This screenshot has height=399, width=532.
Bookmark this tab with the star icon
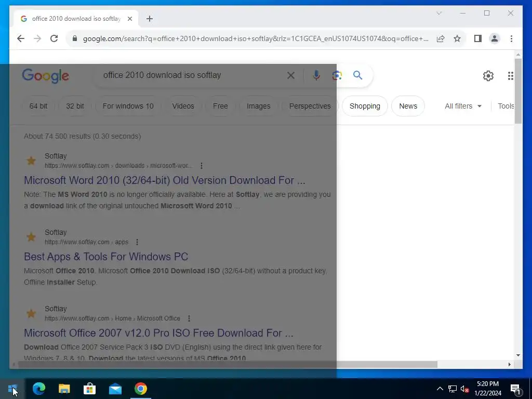[x=457, y=38]
